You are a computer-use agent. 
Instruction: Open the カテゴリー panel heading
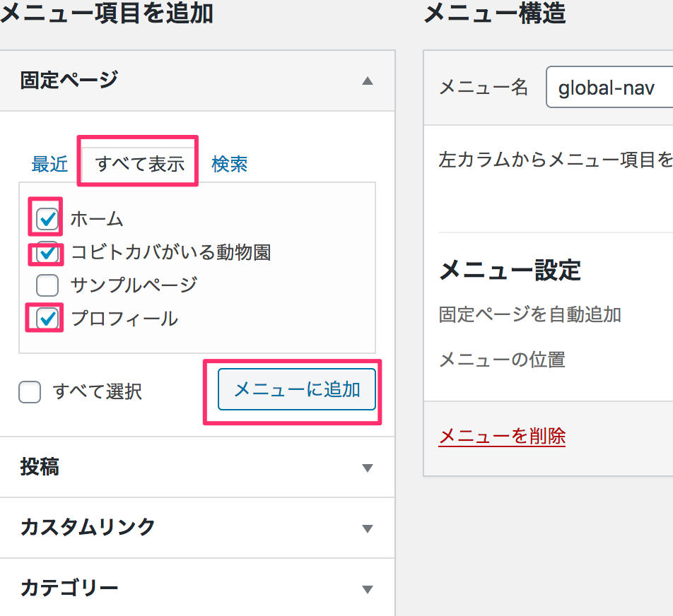[69, 588]
